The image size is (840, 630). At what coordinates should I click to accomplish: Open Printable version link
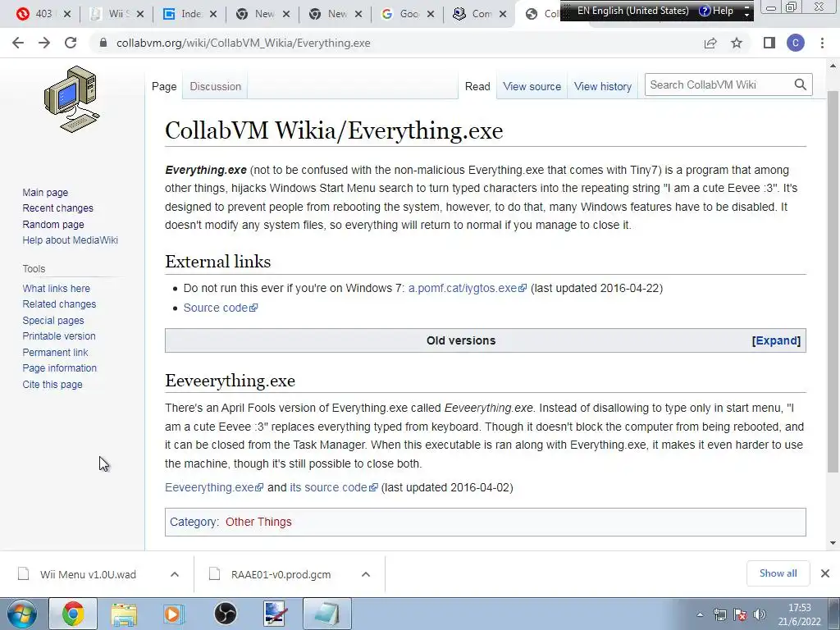click(59, 336)
